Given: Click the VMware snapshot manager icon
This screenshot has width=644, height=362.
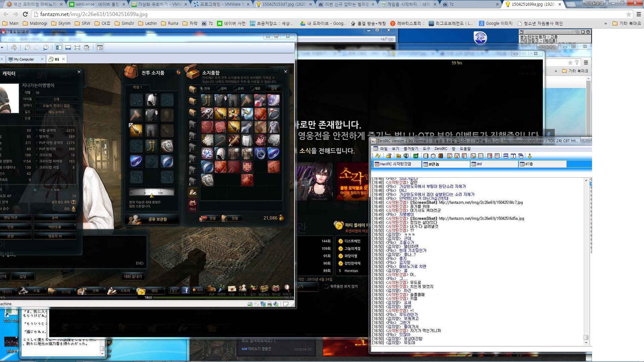Looking at the screenshot, I should coord(46,48).
